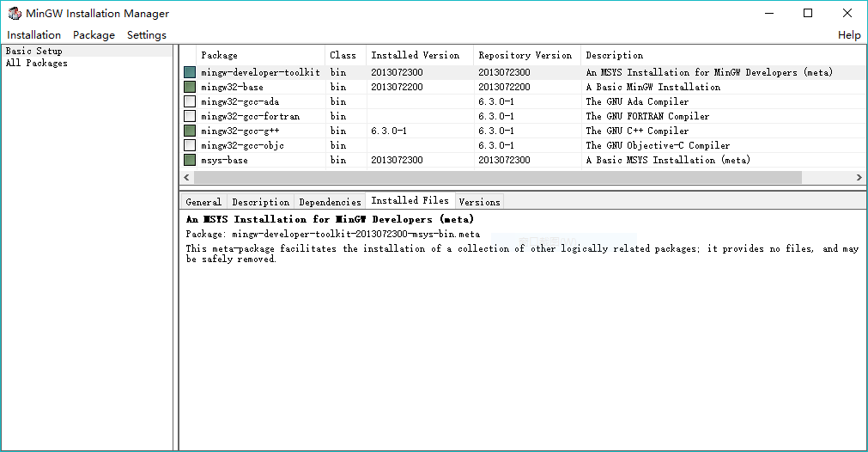Open the Settings menu
This screenshot has height=452, width=868.
point(147,35)
